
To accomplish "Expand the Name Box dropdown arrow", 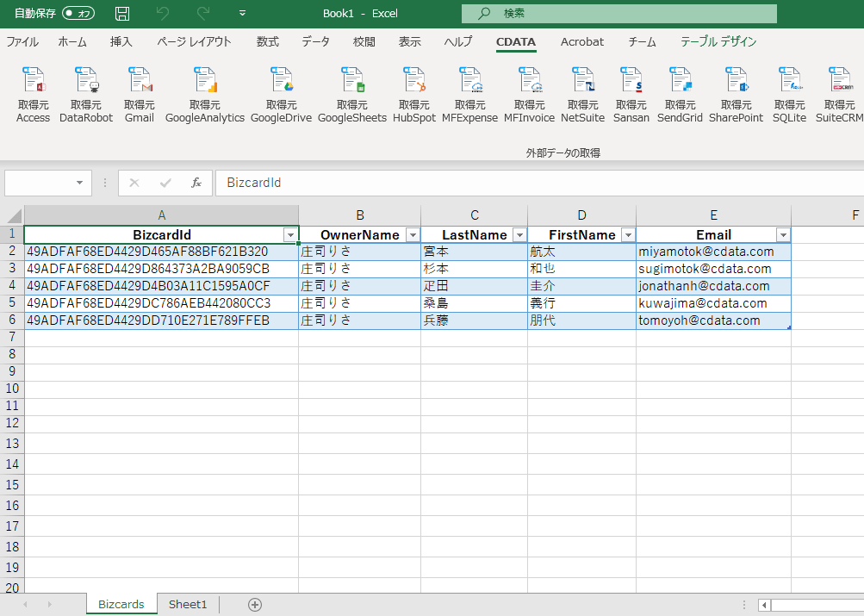I will (80, 183).
